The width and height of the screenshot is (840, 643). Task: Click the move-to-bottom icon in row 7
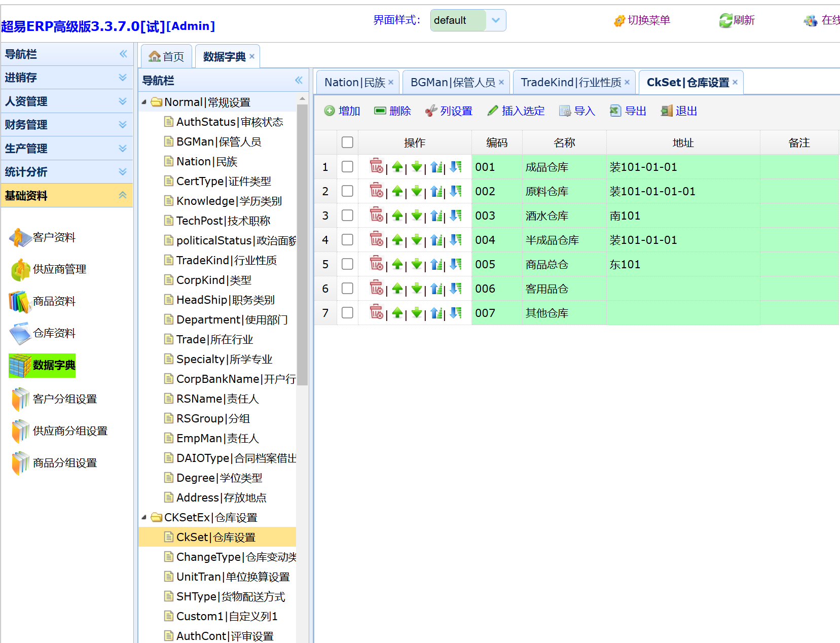click(x=456, y=313)
